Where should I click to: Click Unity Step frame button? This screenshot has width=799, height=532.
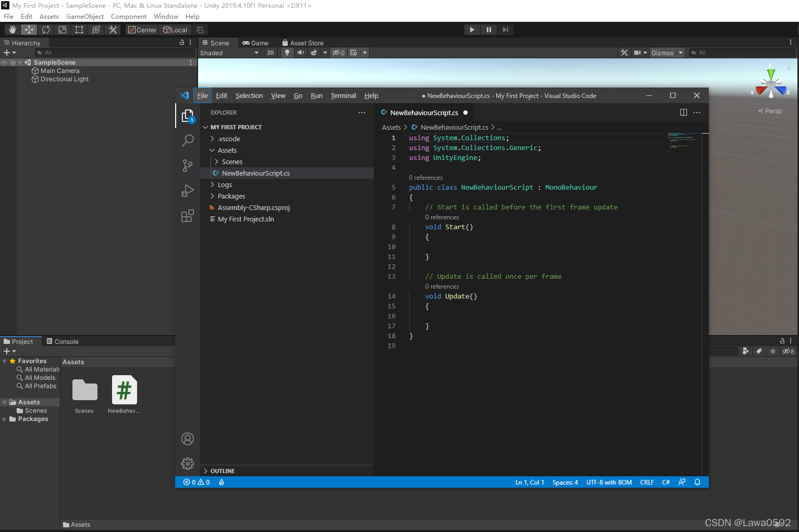pos(506,30)
